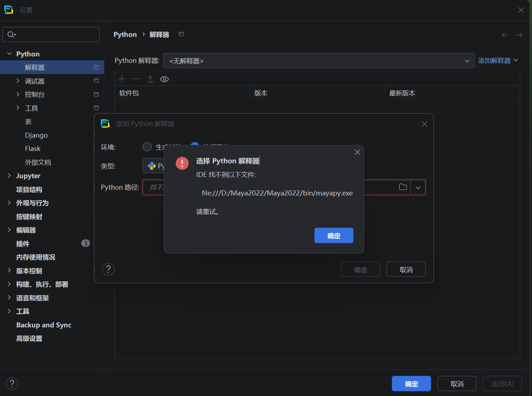Open the 内存使用情况 settings page

[36, 257]
